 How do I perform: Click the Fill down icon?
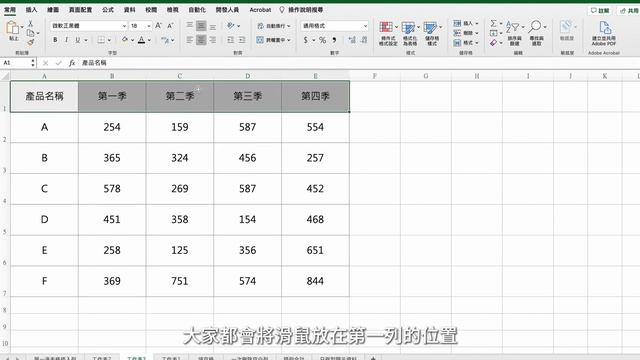(494, 33)
